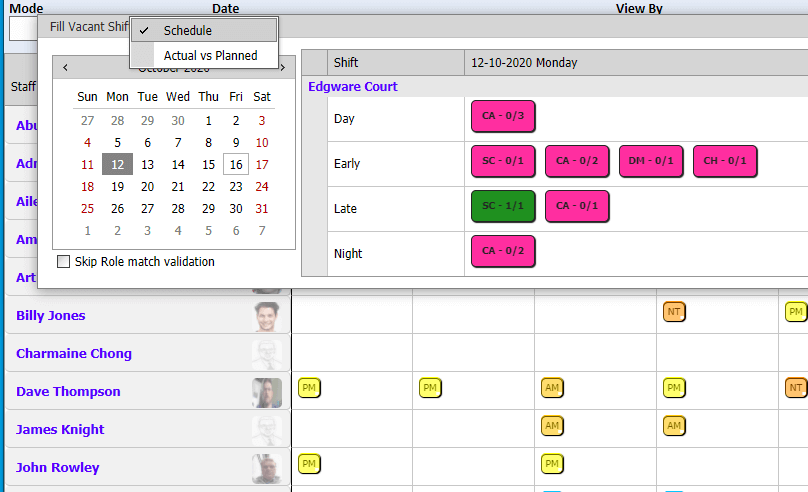Viewport: 808px width, 492px height.
Task: Click Billy Jones photo thumbnail
Action: point(267,316)
